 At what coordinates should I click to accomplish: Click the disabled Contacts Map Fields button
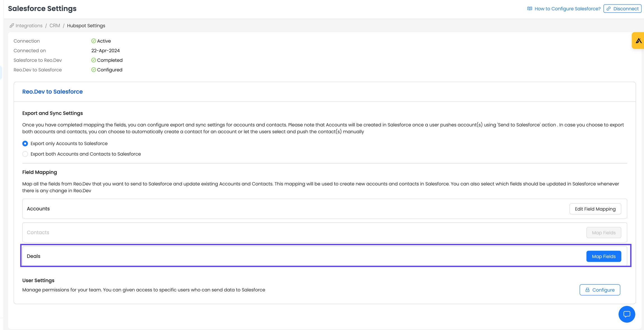[603, 233]
